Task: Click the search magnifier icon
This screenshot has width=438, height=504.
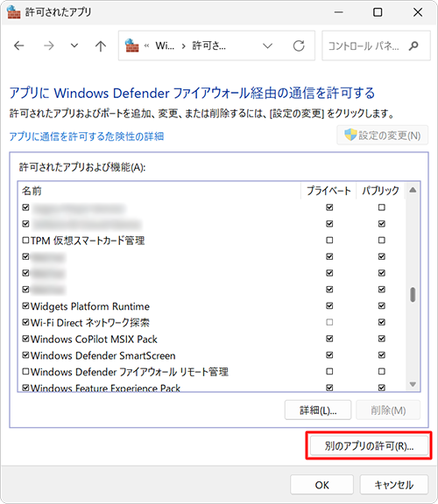Action: (413, 46)
